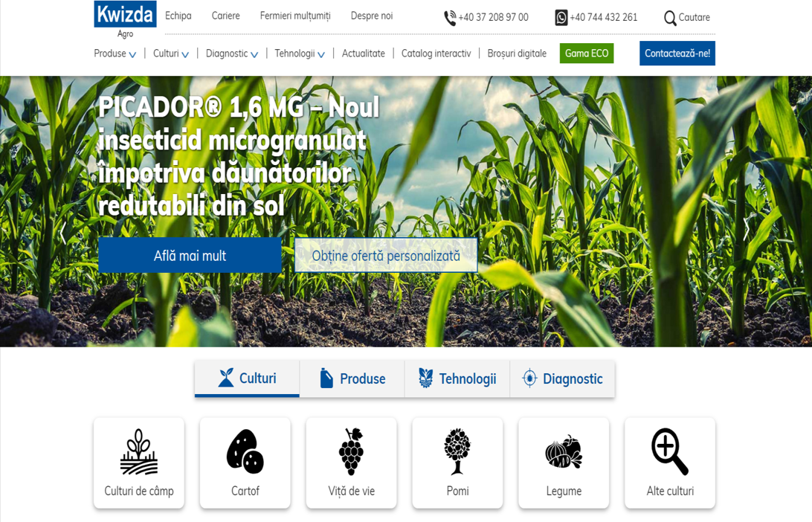The width and height of the screenshot is (812, 522).
Task: Expand the Diagnostic menu chevron
Action: [x=254, y=54]
